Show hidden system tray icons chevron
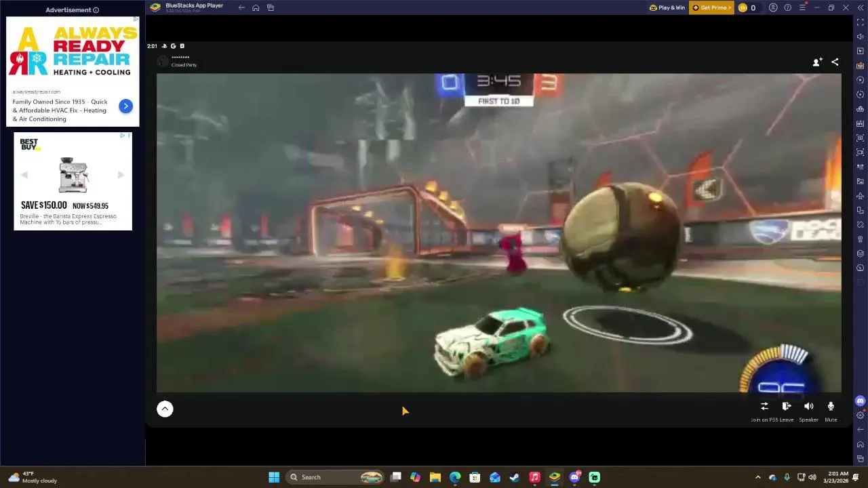This screenshot has width=868, height=488. (x=757, y=477)
